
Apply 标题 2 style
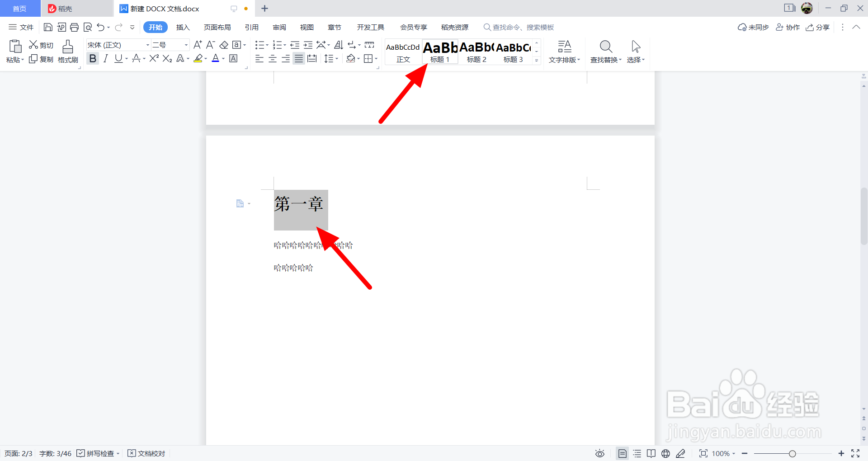tap(476, 52)
